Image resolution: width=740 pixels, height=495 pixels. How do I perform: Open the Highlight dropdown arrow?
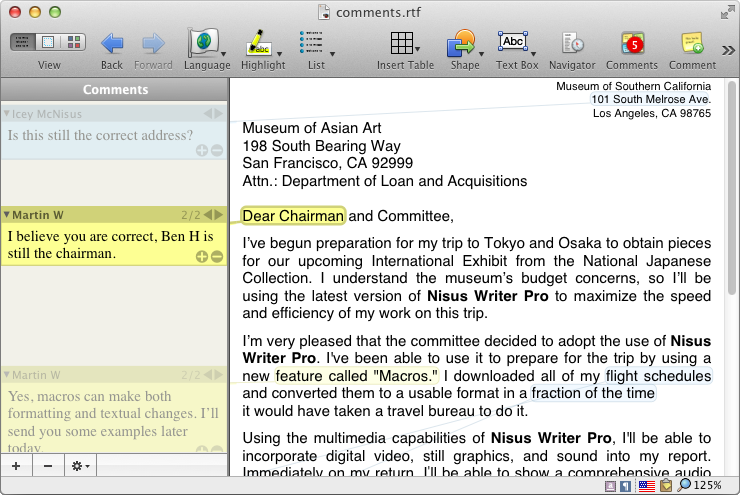(x=279, y=54)
